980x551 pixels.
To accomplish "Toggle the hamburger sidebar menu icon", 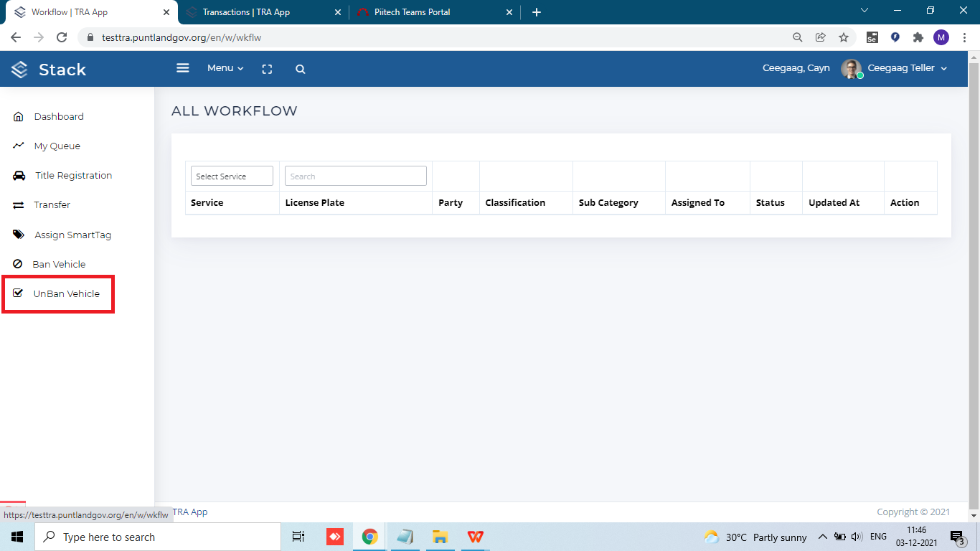I will (x=183, y=67).
